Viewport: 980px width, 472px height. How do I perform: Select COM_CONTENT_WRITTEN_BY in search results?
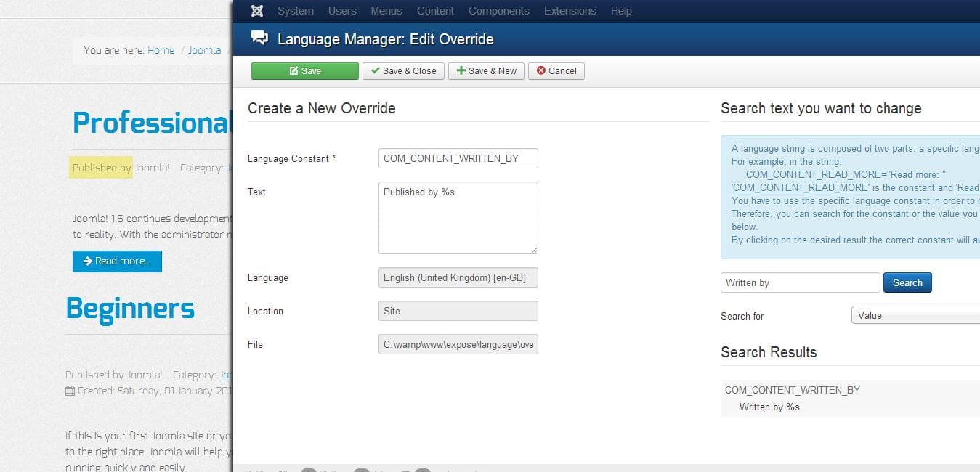(793, 390)
